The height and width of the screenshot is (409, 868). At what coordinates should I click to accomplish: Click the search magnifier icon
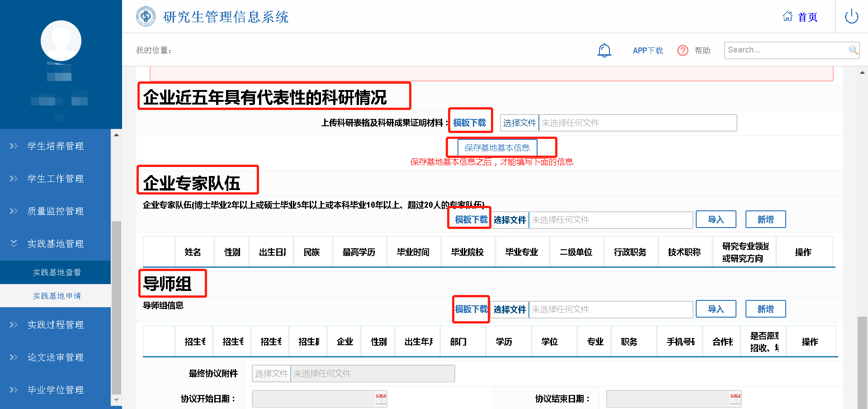coord(853,50)
